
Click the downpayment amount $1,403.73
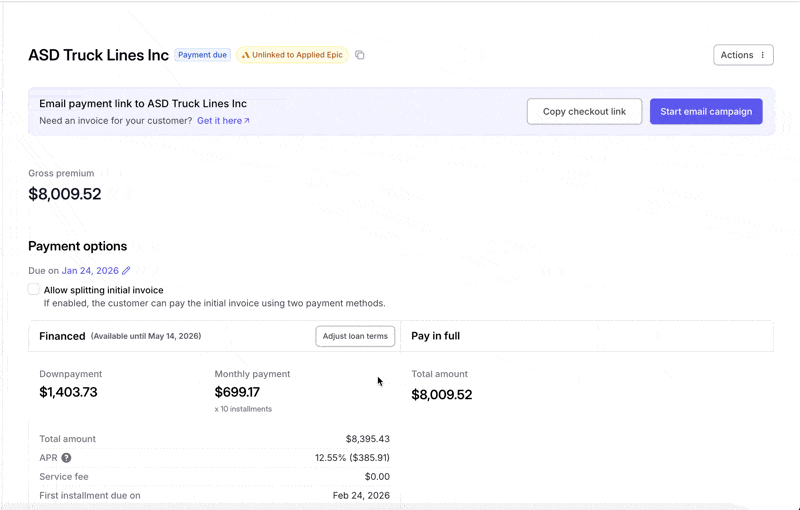[68, 392]
